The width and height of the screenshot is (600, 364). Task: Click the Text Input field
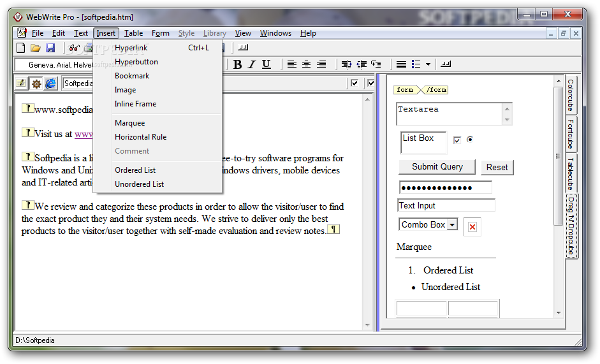(x=446, y=205)
